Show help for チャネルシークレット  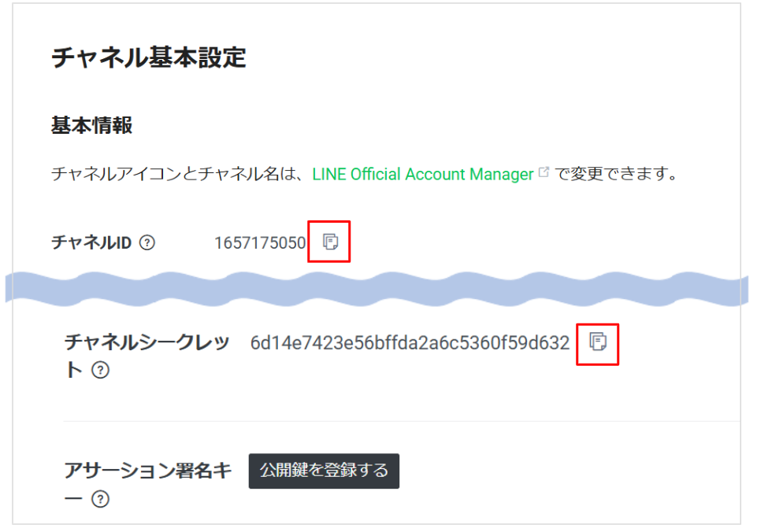(100, 371)
